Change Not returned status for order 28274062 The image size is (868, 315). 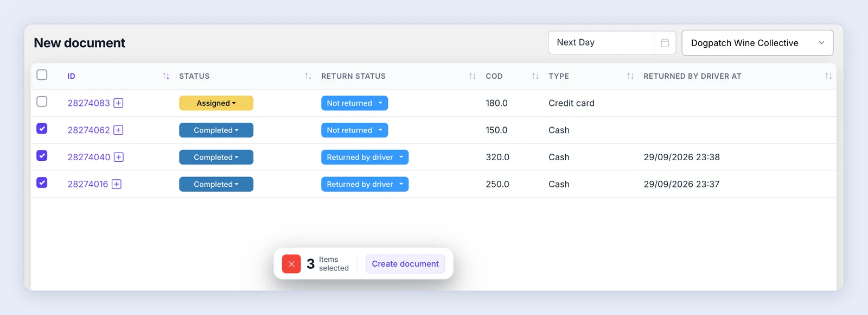354,130
